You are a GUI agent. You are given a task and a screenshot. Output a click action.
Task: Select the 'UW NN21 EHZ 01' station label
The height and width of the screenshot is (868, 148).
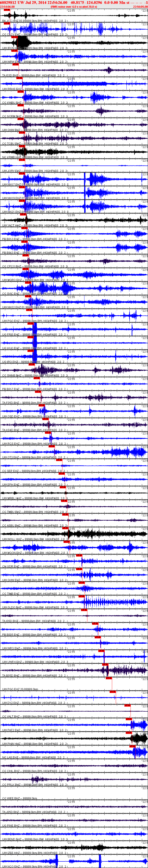13,212
